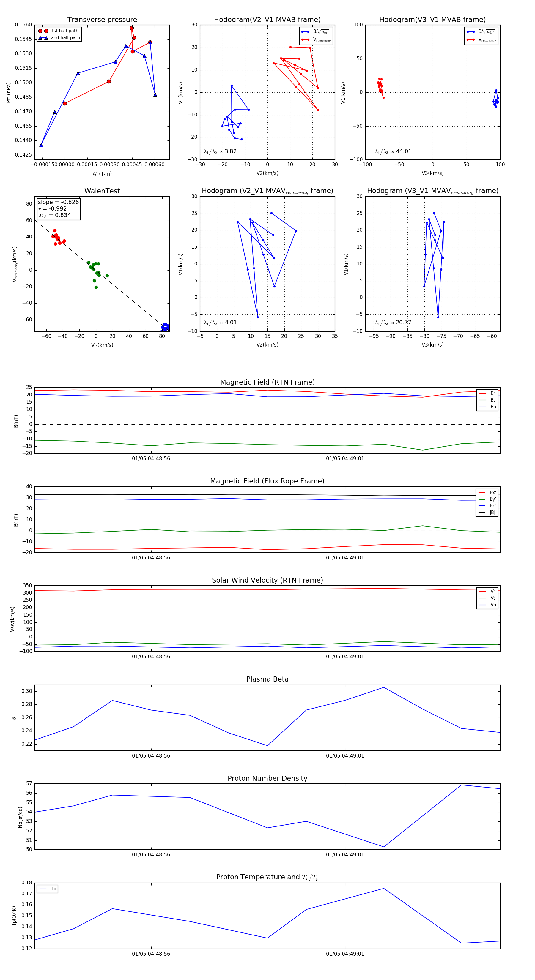535x980 pixels.
Task: Click the red Br legend line swatch
Action: [482, 393]
